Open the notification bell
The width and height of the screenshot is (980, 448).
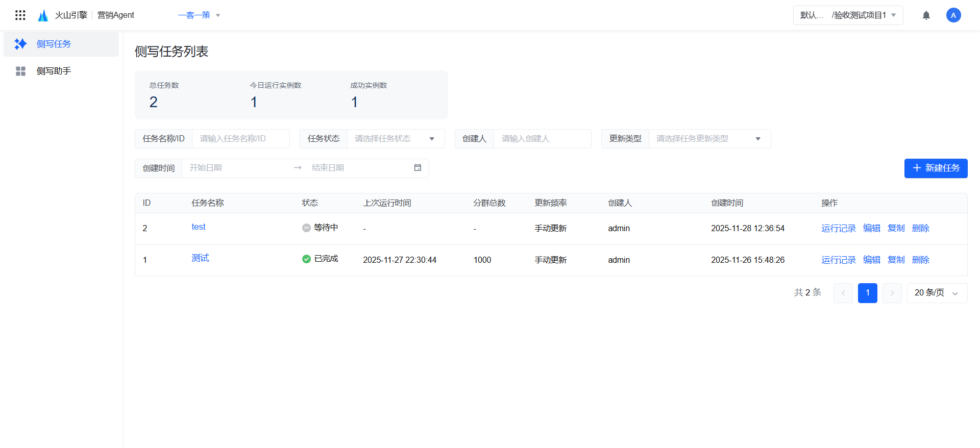(x=926, y=15)
